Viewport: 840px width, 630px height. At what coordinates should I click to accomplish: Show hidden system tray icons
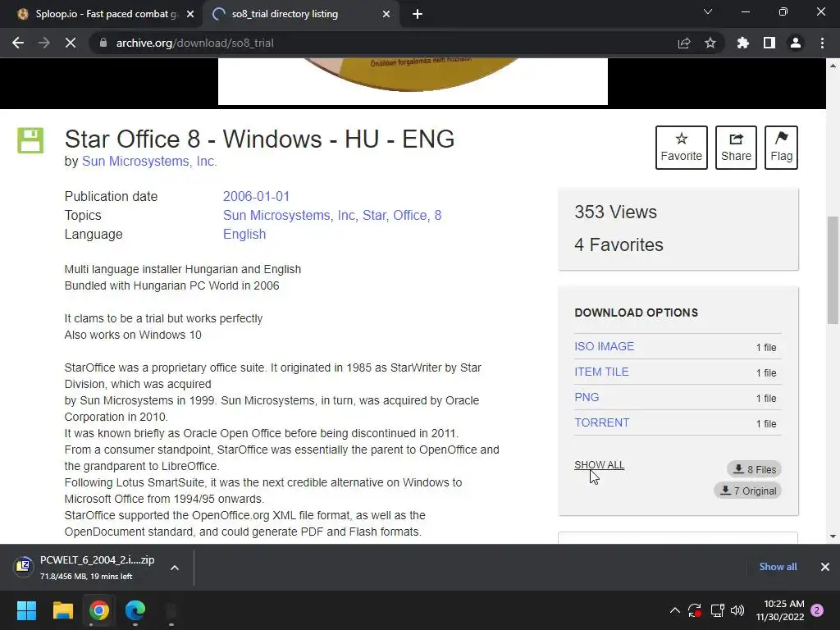(675, 610)
